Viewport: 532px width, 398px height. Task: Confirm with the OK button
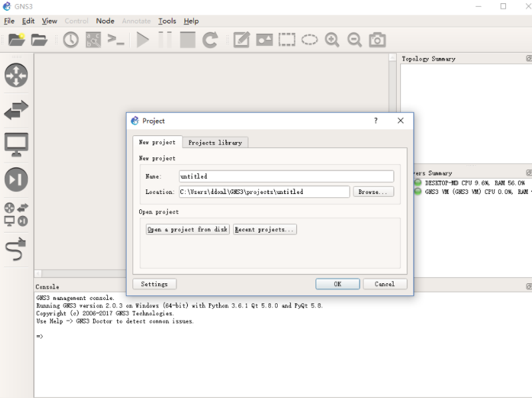pos(338,284)
